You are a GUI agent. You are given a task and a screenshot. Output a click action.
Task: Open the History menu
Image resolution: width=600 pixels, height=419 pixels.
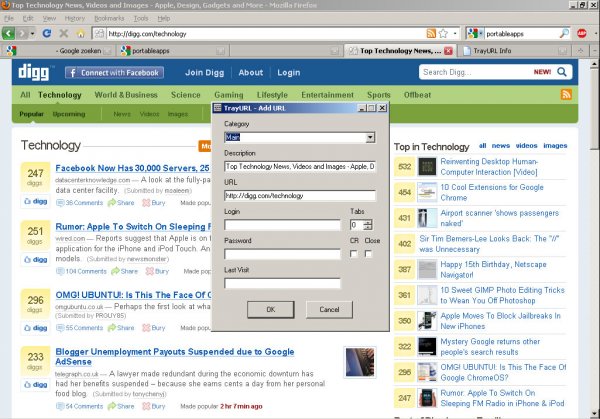click(75, 18)
